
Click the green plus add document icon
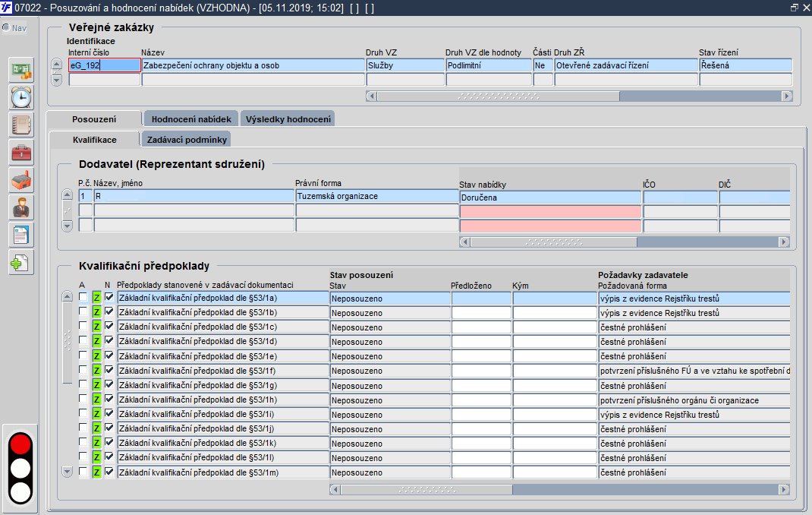pyautogui.click(x=21, y=263)
